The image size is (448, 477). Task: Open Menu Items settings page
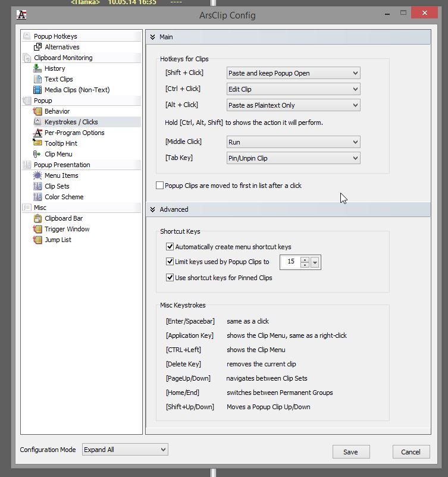coord(61,175)
